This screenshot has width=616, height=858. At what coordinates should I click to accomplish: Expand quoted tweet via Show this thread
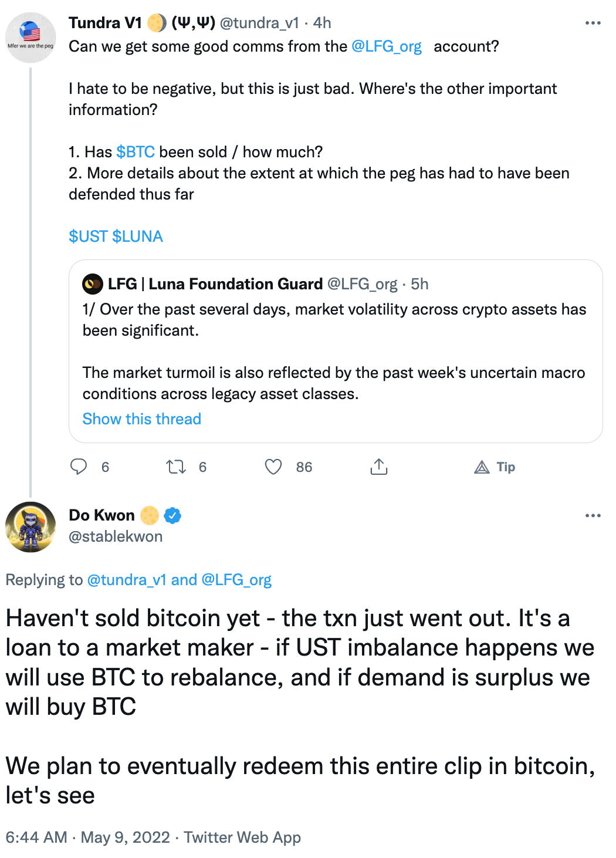[x=141, y=419]
